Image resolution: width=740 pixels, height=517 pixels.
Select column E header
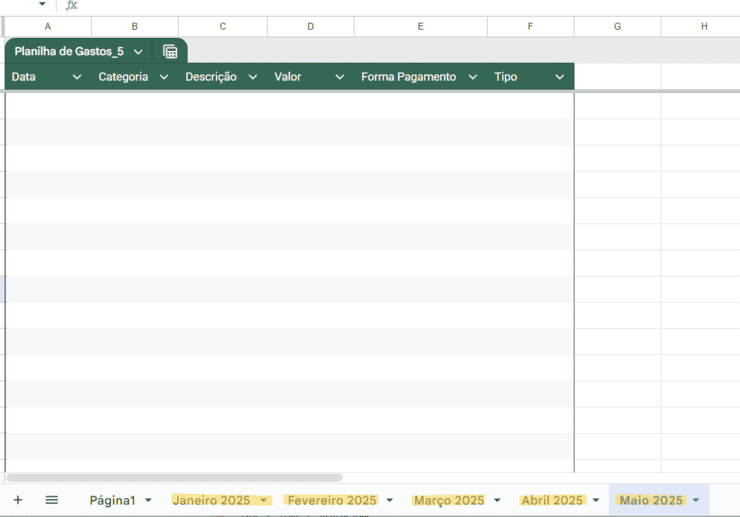tap(420, 26)
